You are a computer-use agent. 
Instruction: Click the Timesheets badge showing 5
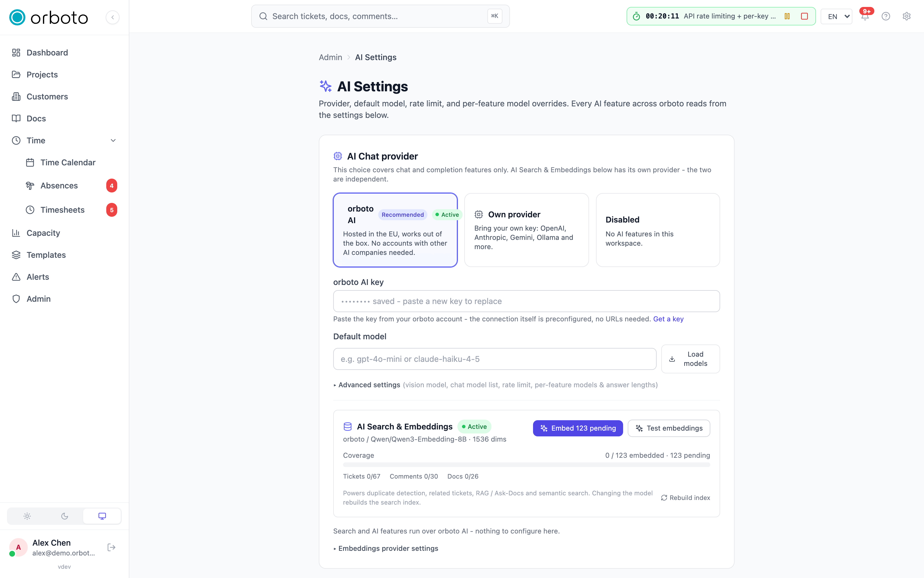point(111,210)
